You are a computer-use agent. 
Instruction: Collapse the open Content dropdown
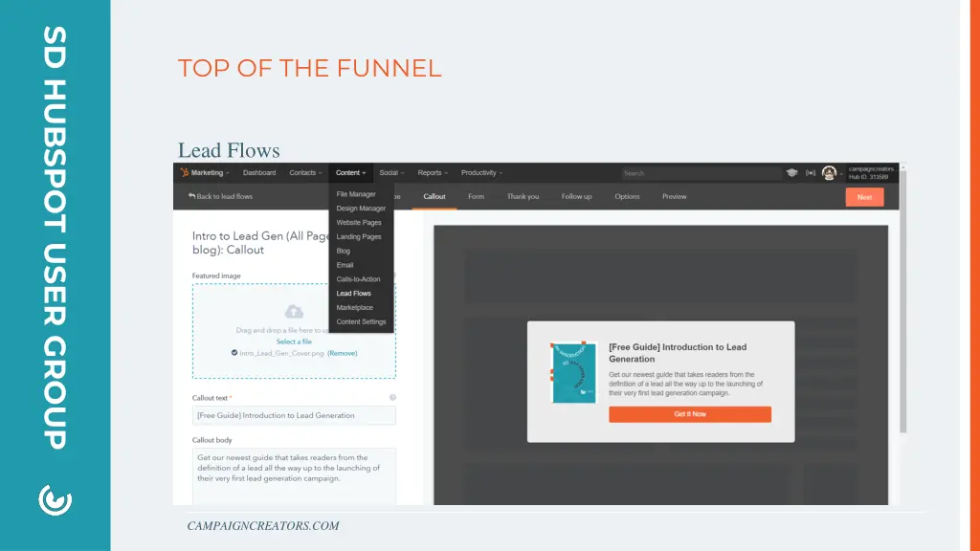[350, 173]
